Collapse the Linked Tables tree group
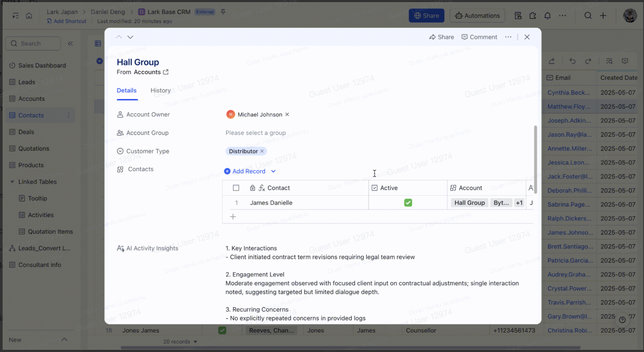644x352 pixels. coord(12,182)
